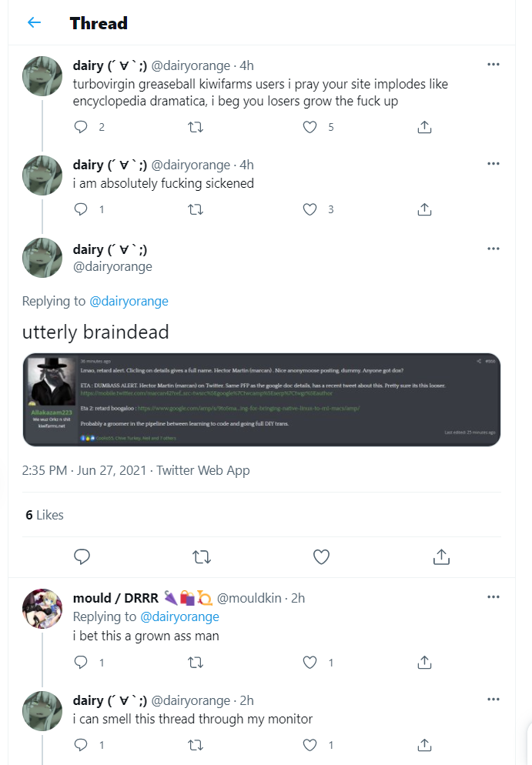Like the 'i am absolutely fucking sickened' tweet

pos(310,209)
